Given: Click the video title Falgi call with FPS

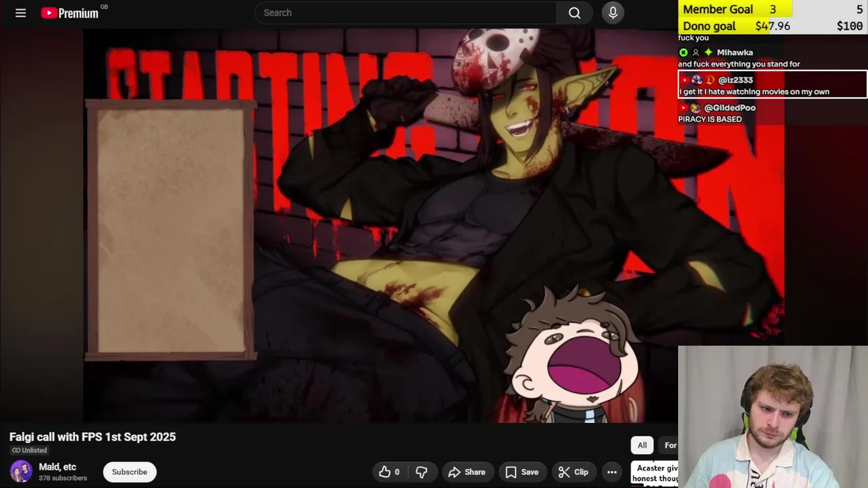Looking at the screenshot, I should [x=92, y=437].
